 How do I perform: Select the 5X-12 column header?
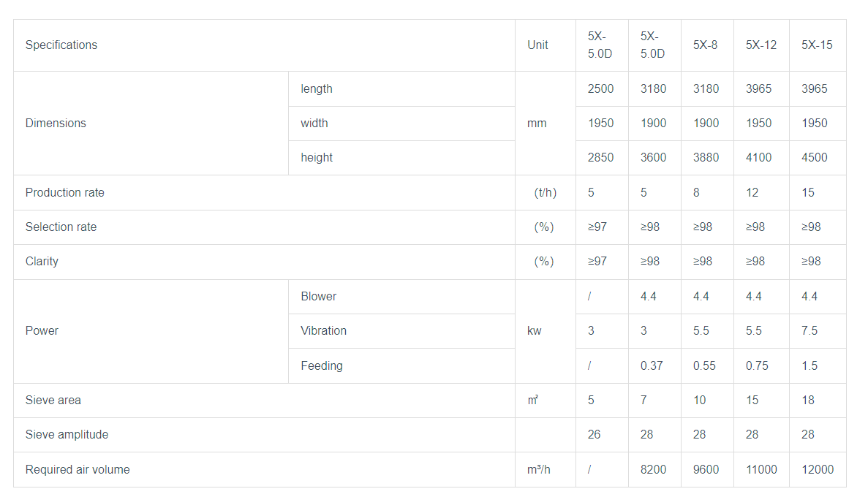pos(761,45)
